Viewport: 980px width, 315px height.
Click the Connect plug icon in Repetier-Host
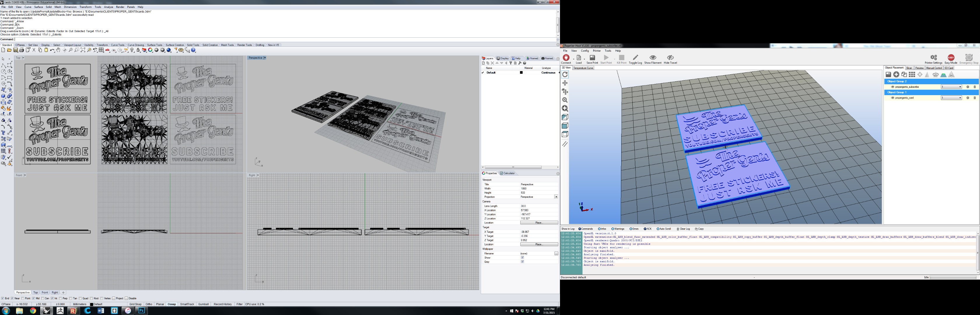coord(566,58)
